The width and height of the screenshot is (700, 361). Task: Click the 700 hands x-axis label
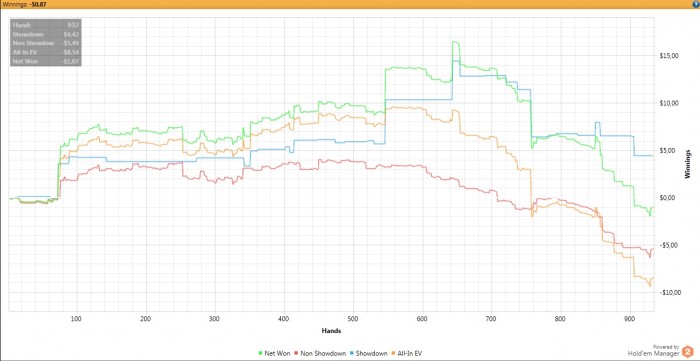[491, 319]
